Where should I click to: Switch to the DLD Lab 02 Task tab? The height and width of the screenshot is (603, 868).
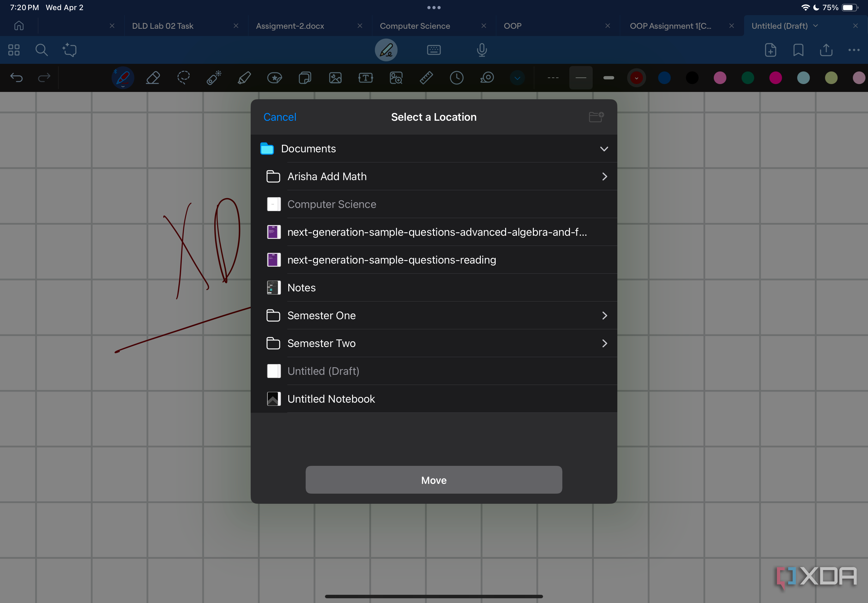162,26
